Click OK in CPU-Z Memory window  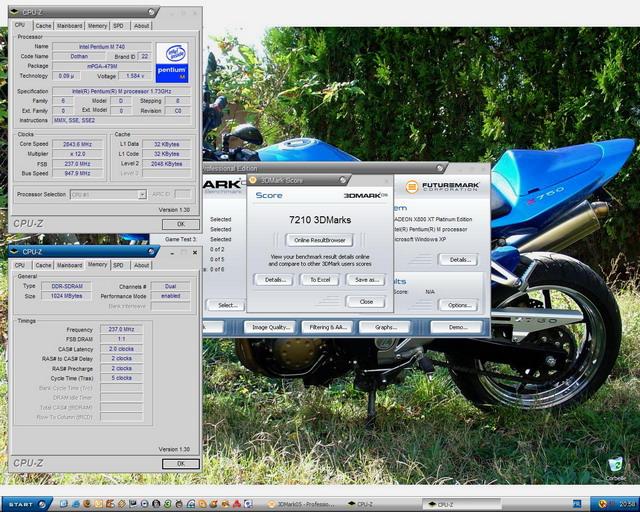pyautogui.click(x=181, y=464)
